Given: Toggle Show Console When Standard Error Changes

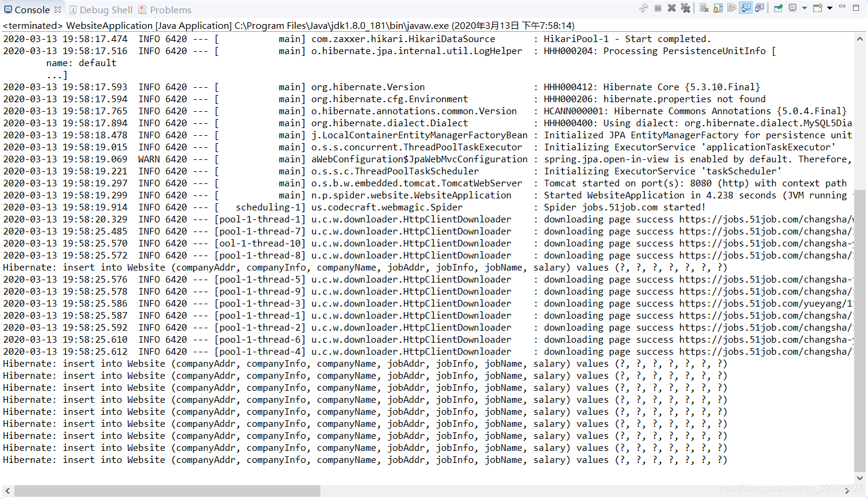Looking at the screenshot, I should pyautogui.click(x=759, y=8).
